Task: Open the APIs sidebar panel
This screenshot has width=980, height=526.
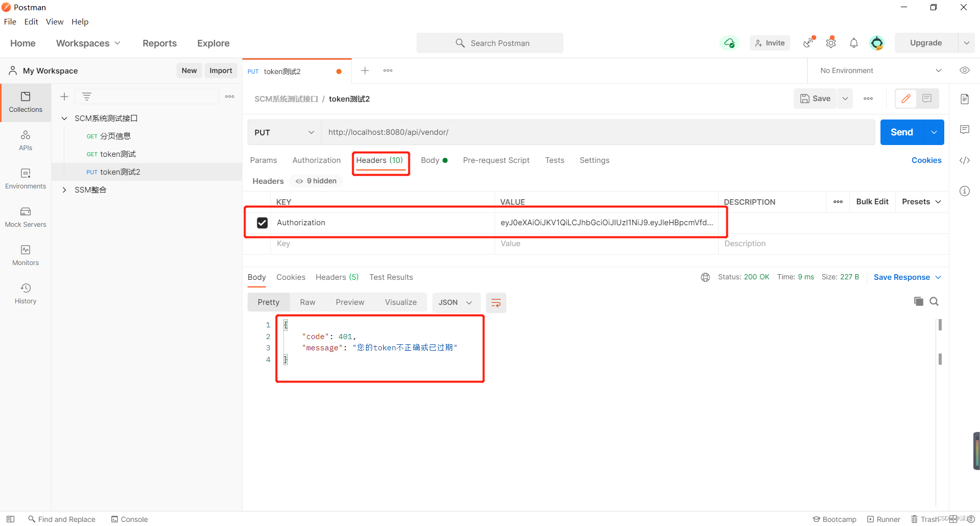Action: [26, 140]
